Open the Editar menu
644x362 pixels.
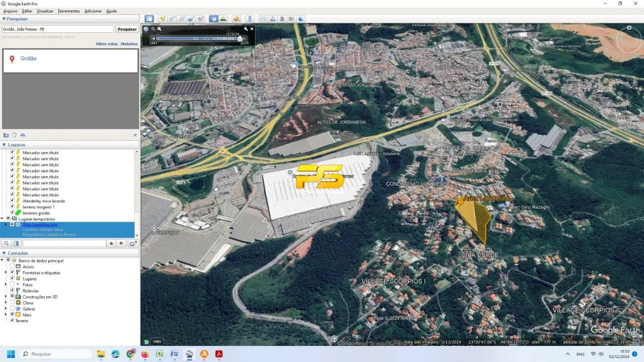tap(27, 11)
